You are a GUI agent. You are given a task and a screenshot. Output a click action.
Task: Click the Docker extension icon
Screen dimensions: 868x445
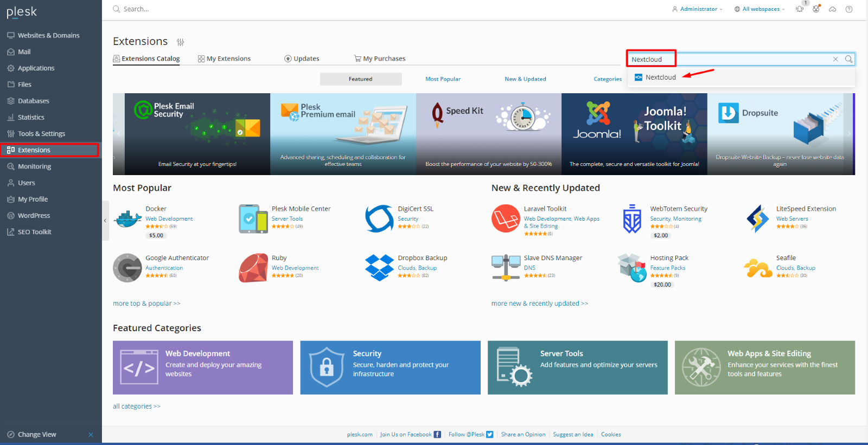[x=127, y=219]
